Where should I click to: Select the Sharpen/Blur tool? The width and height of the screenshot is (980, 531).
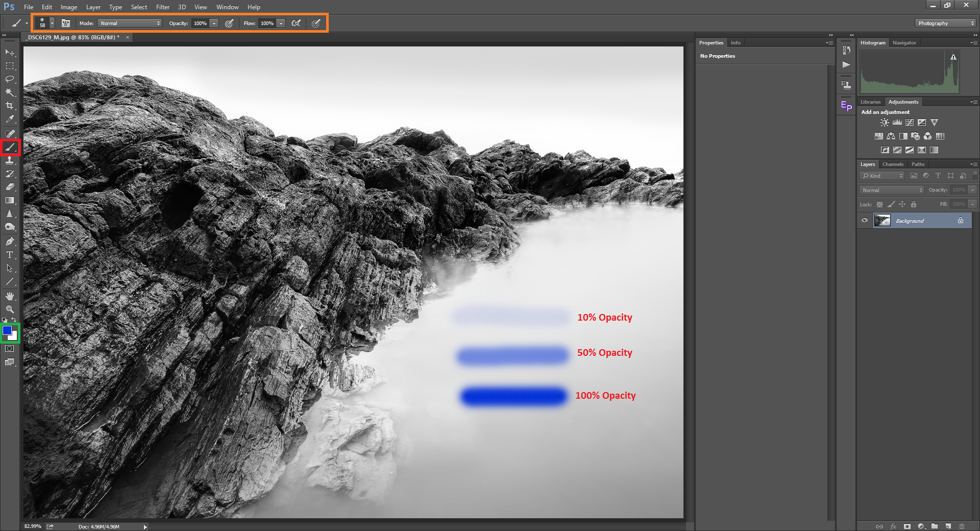(x=10, y=213)
